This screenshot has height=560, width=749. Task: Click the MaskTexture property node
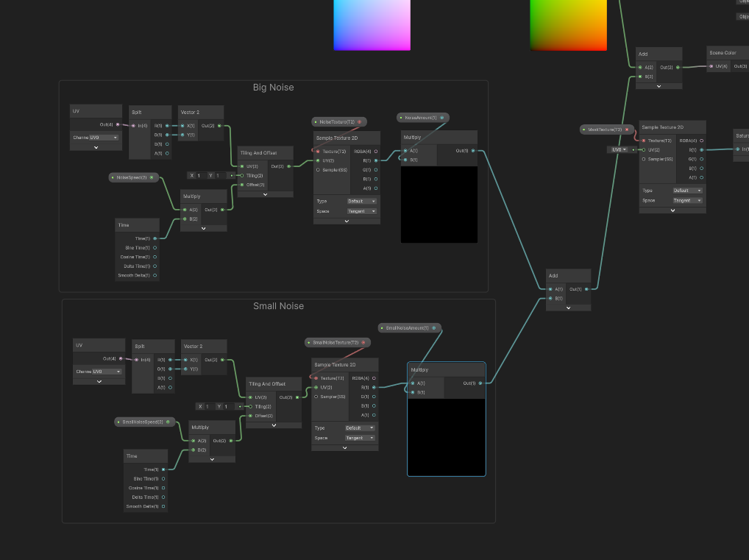click(x=606, y=130)
